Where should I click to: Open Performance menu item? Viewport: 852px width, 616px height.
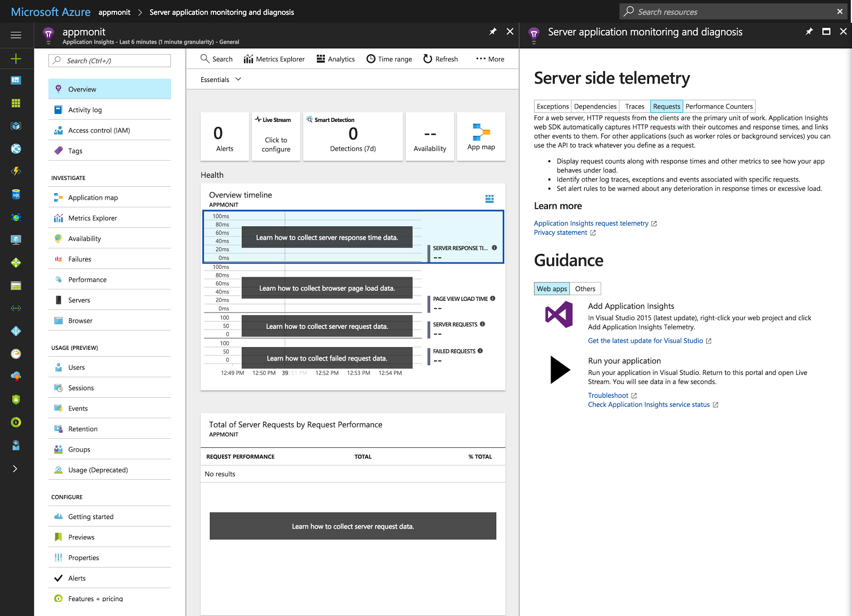pyautogui.click(x=110, y=280)
